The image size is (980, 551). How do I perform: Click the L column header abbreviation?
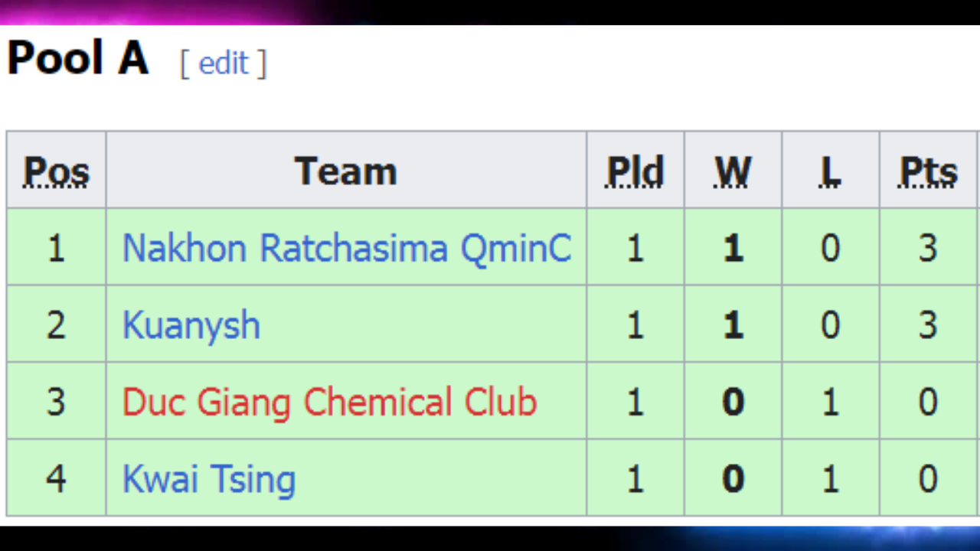tap(831, 171)
